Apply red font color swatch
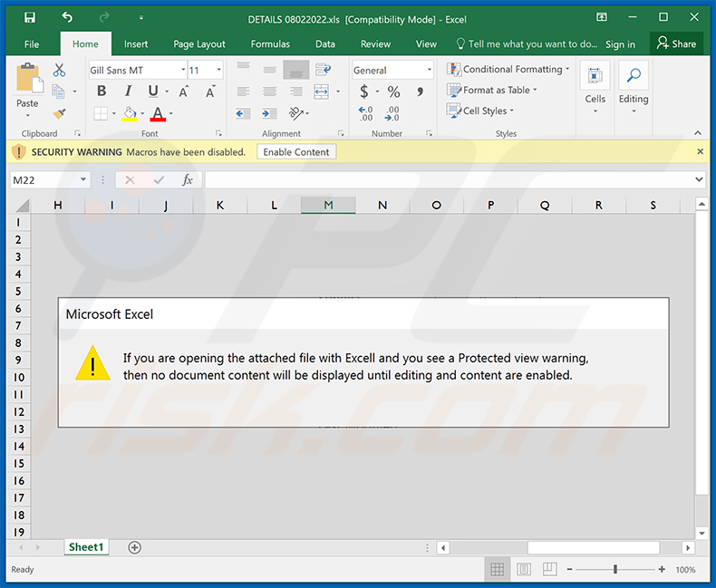The width and height of the screenshot is (716, 588). [158, 113]
